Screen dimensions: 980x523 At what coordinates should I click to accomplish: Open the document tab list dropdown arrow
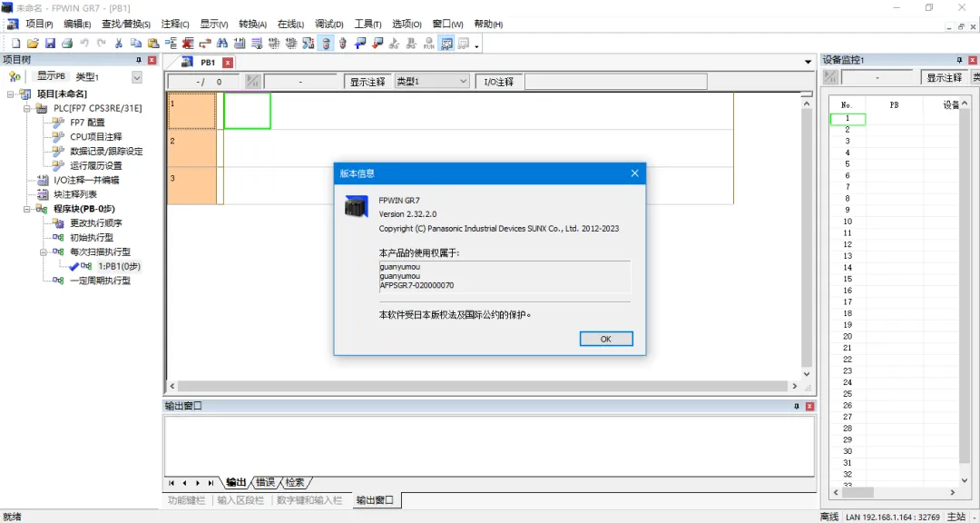[808, 62]
